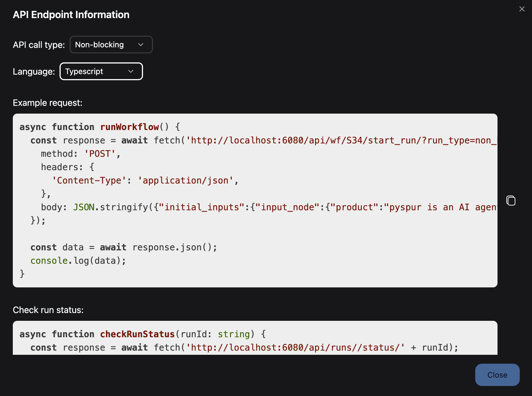Change Non-blocking to a different call type
Screen dimensions: 532x396
click(111, 45)
